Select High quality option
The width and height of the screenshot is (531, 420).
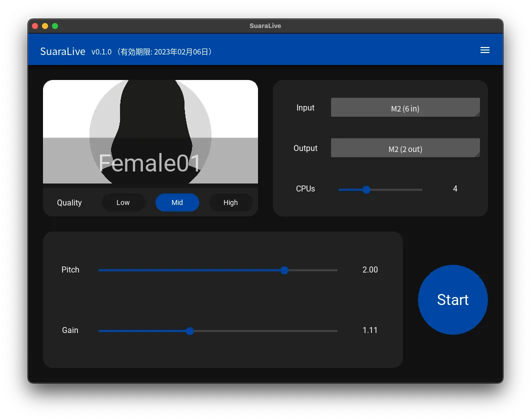pos(230,202)
